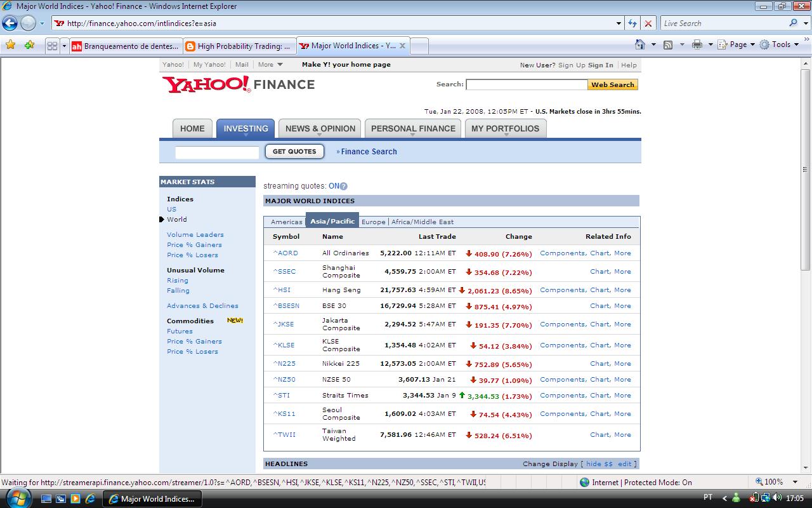Click the Show Desktop Quick Launch icon
The height and width of the screenshot is (508, 812).
click(x=47, y=498)
